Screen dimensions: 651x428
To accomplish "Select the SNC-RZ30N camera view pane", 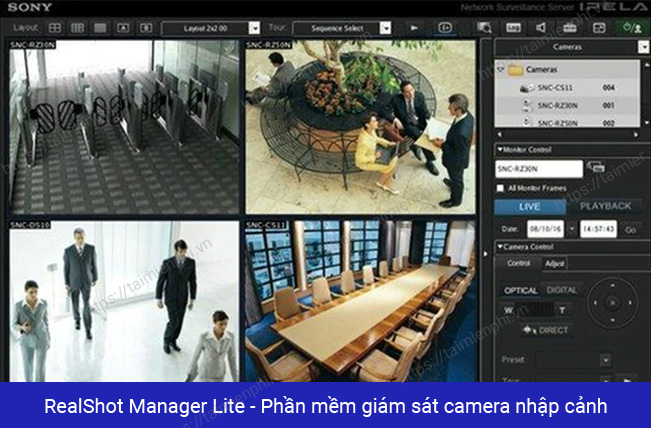I will click(124, 127).
